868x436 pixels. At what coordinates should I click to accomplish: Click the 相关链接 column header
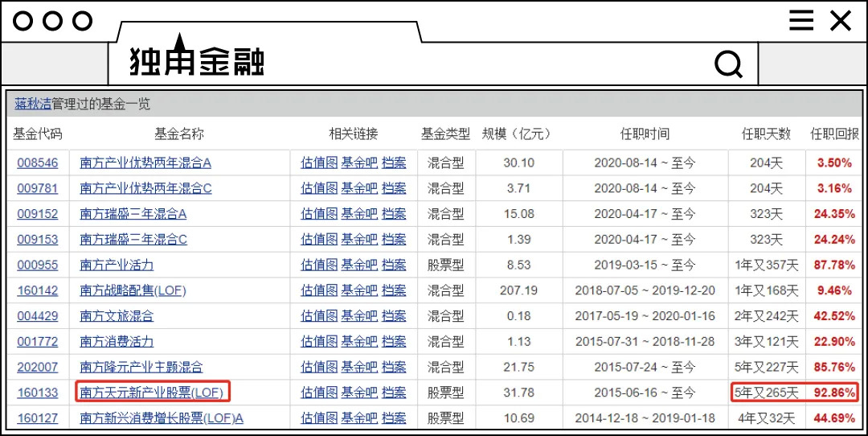(353, 134)
